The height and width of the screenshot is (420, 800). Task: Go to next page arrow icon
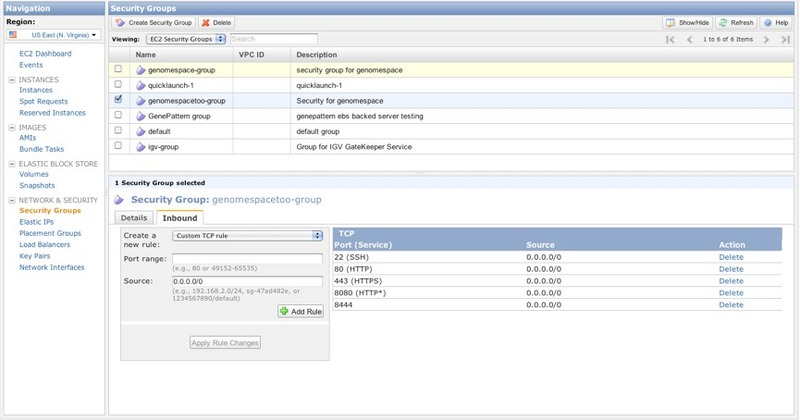tap(767, 39)
